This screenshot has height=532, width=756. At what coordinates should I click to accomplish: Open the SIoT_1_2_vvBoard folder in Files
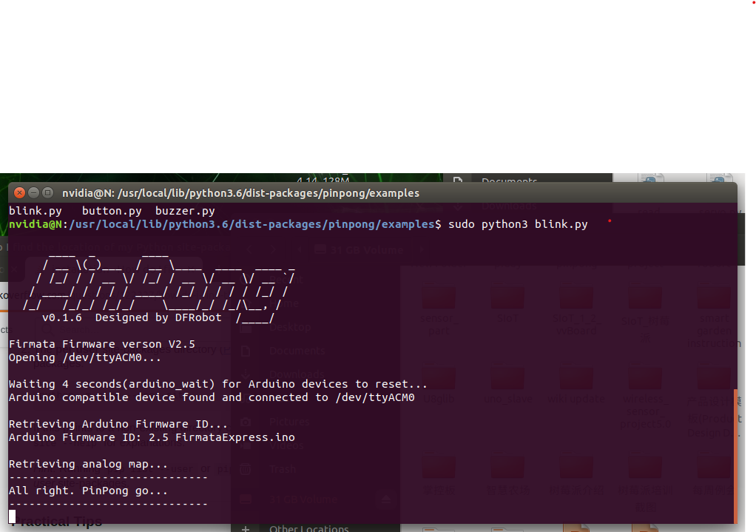point(576,309)
